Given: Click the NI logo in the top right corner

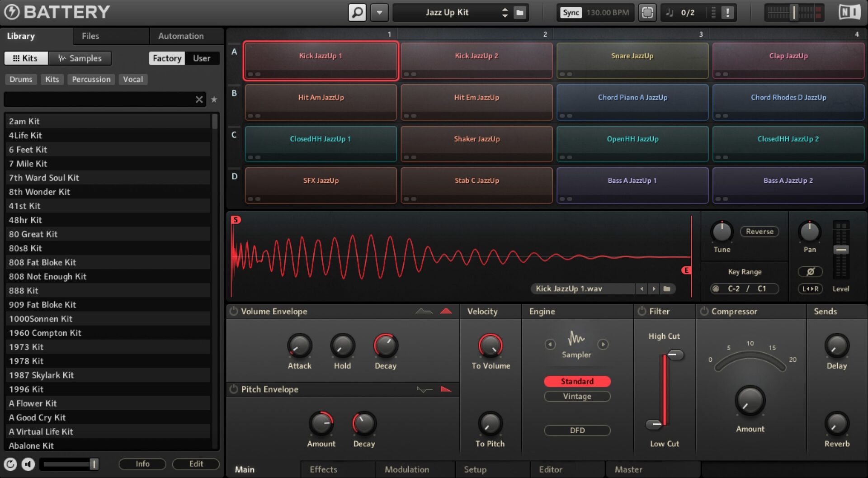Looking at the screenshot, I should (x=849, y=12).
